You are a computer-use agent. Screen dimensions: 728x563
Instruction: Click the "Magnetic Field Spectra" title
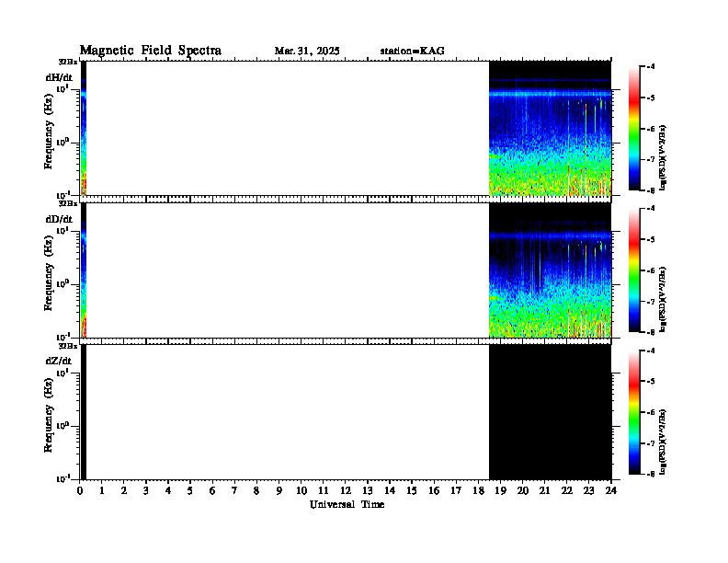(x=151, y=51)
